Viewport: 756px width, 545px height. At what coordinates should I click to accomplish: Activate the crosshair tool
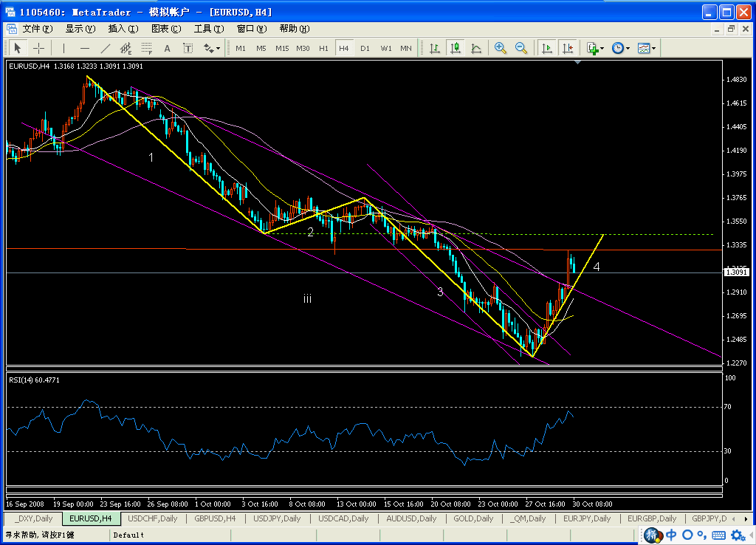click(38, 48)
